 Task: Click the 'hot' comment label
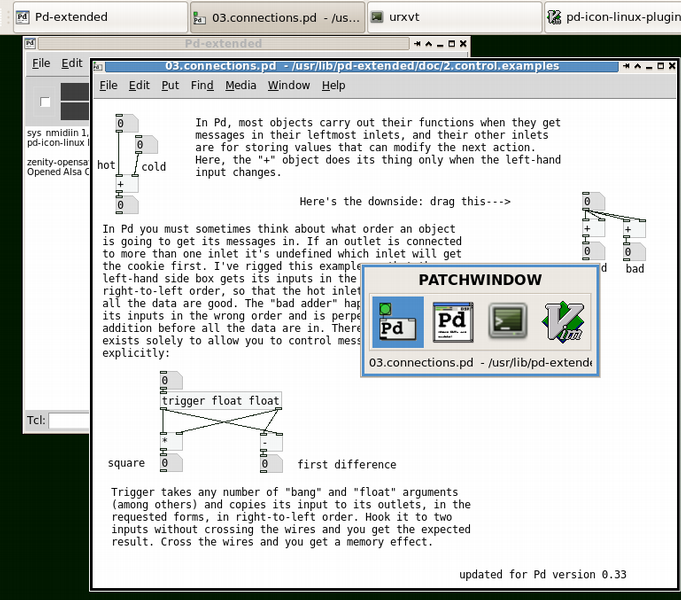[106, 165]
